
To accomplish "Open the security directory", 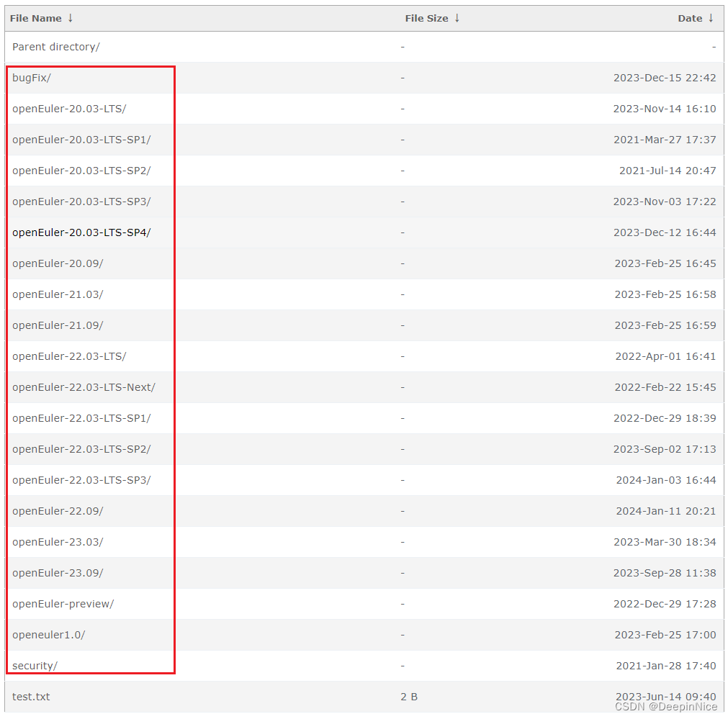I will (x=32, y=665).
